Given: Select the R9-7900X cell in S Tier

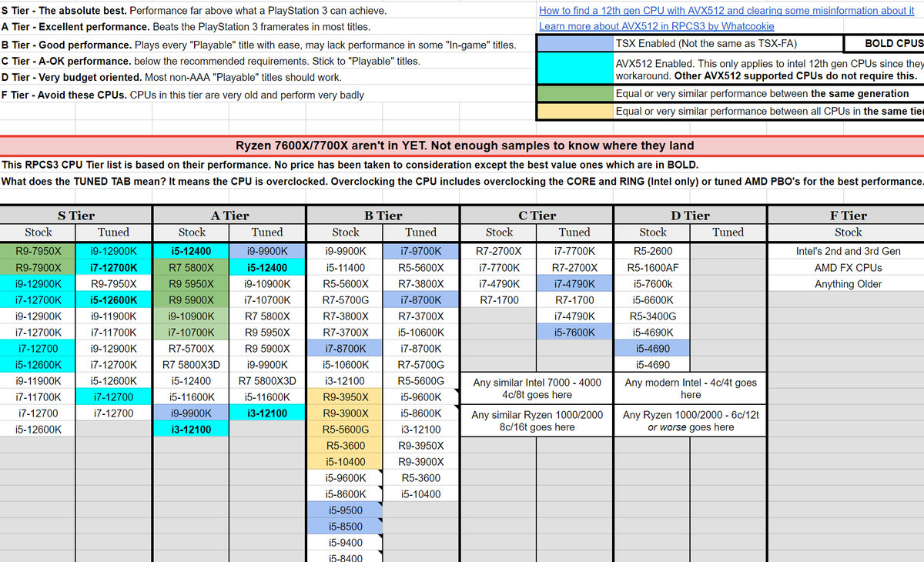Looking at the screenshot, I should pyautogui.click(x=38, y=268).
